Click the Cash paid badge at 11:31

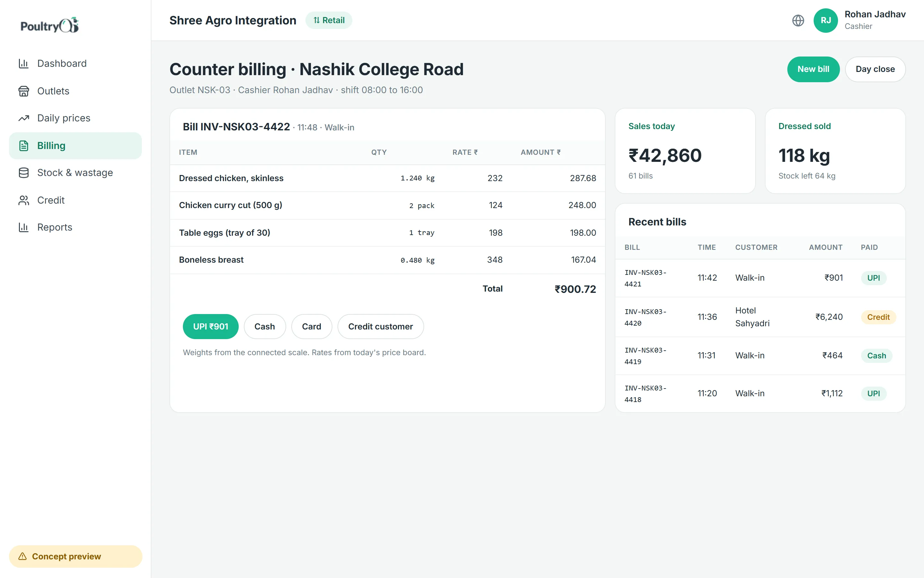pos(876,355)
